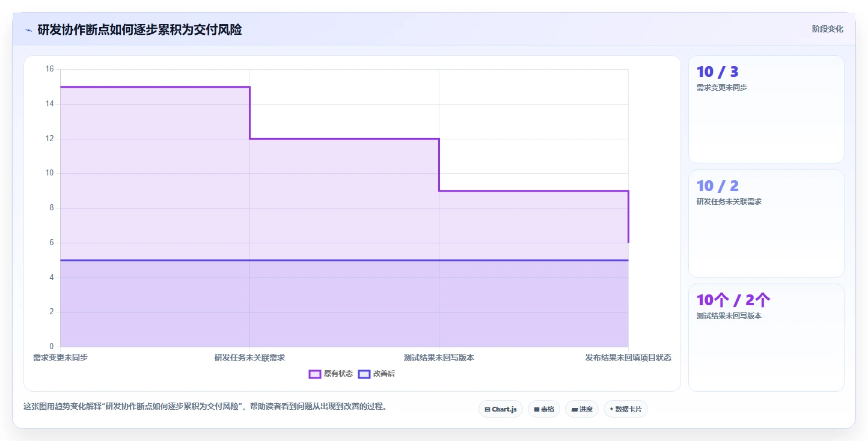868x441 pixels.
Task: Click the y-axis value 0
Action: click(x=51, y=347)
